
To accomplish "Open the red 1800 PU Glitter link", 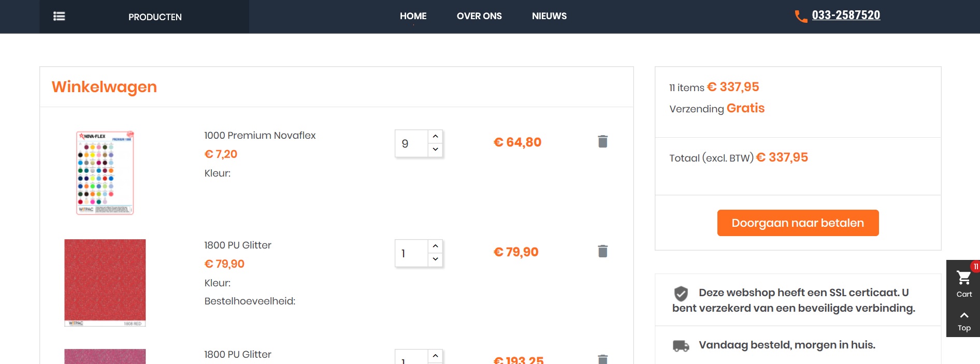I will 238,245.
